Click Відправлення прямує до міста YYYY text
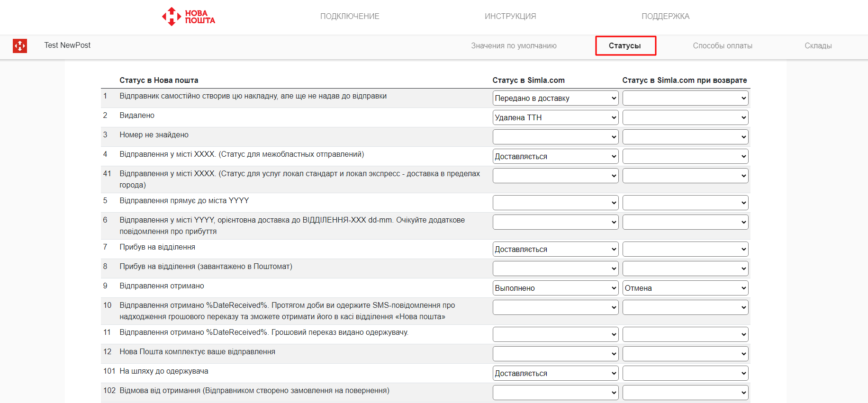This screenshot has width=868, height=403. click(x=184, y=201)
